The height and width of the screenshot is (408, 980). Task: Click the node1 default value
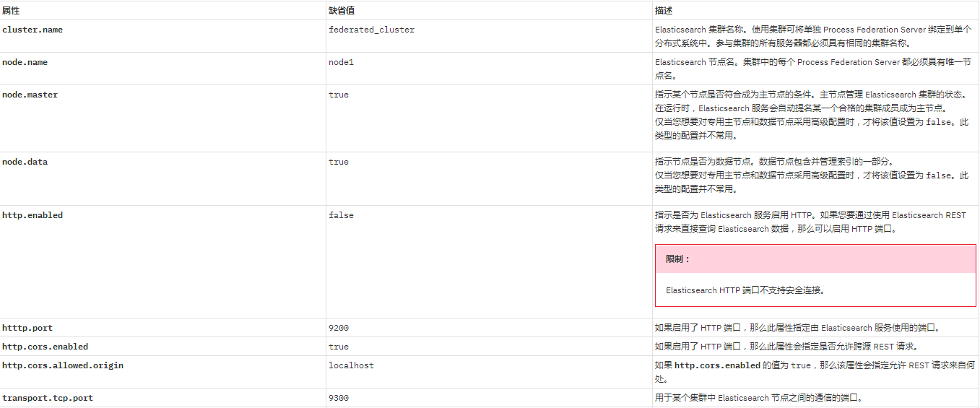click(x=341, y=62)
